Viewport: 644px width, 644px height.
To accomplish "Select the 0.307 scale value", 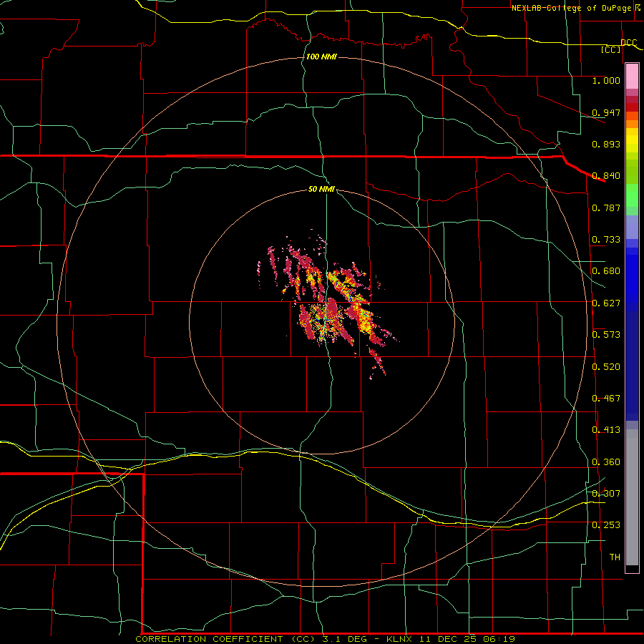I will [x=606, y=494].
